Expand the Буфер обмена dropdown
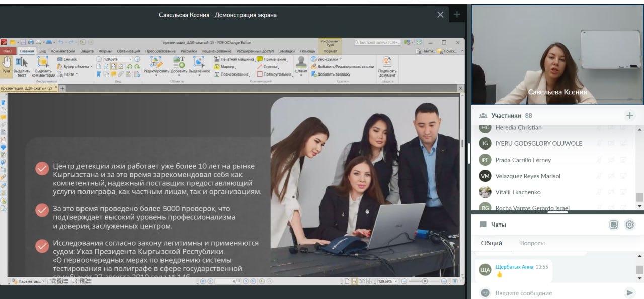 coord(91,67)
